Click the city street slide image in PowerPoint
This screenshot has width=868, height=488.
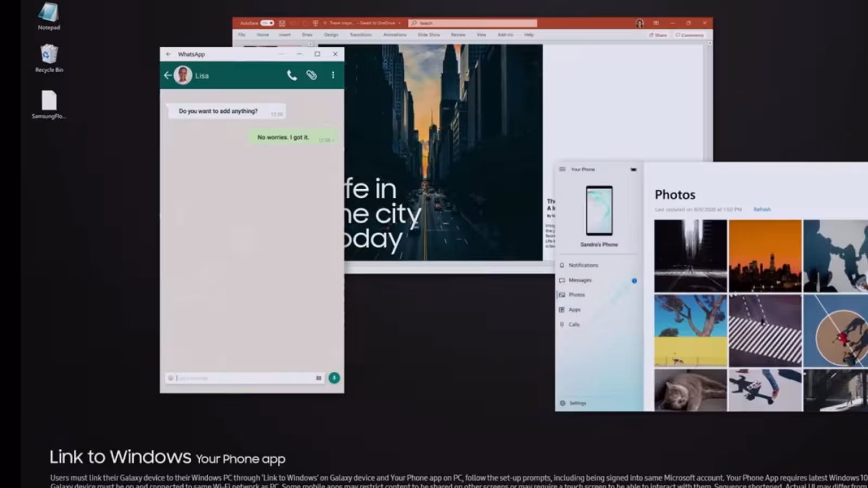[443, 152]
